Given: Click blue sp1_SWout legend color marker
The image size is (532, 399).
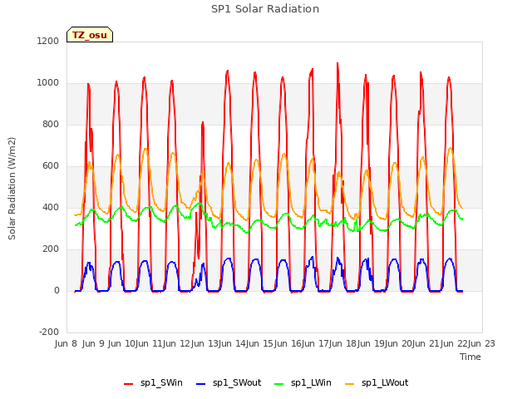Looking at the screenshot, I should tap(201, 384).
